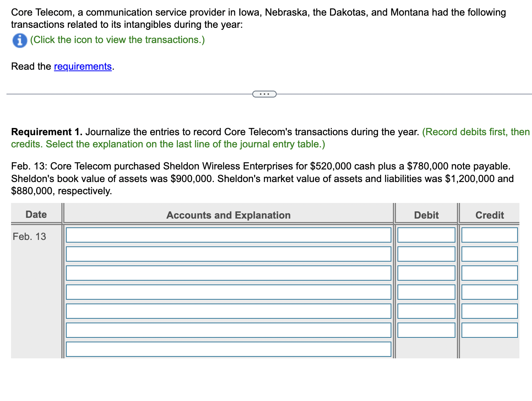
Task: Click fourth row Credit input
Action: pos(490,292)
